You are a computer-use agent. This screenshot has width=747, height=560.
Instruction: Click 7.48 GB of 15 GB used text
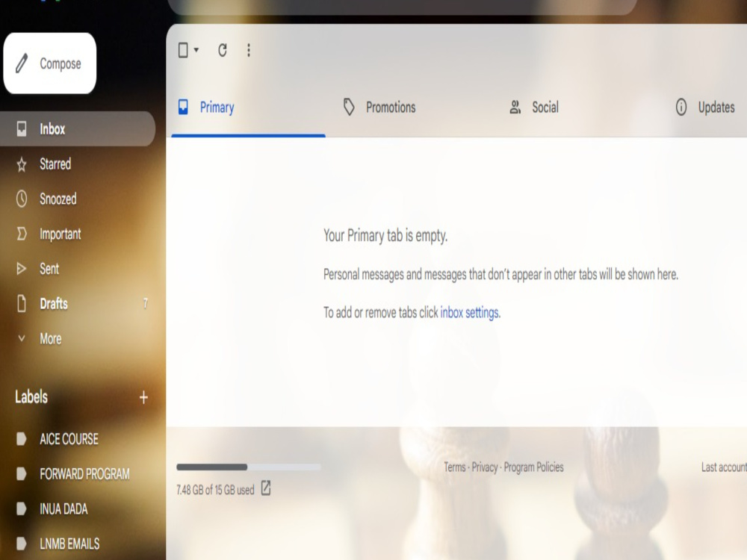pyautogui.click(x=215, y=490)
